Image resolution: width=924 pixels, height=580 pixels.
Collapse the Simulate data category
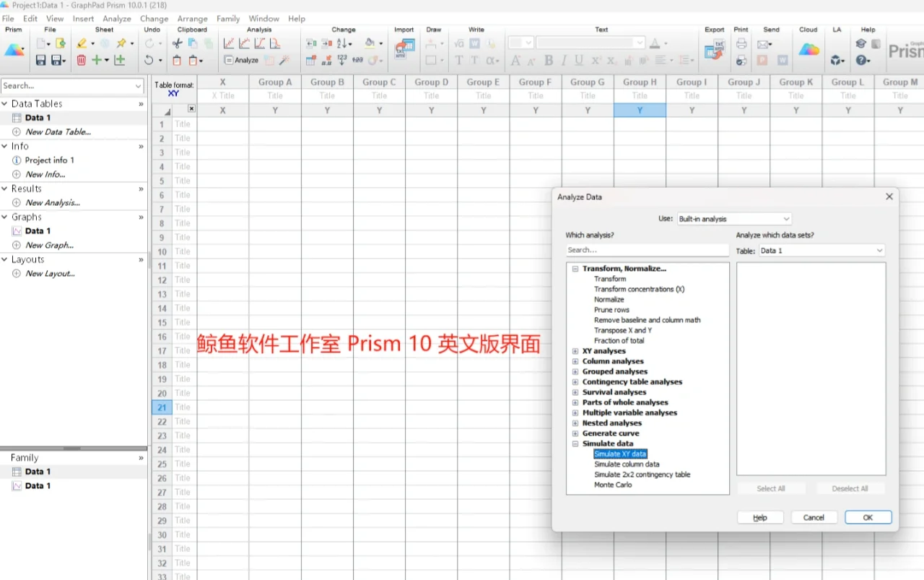point(575,444)
